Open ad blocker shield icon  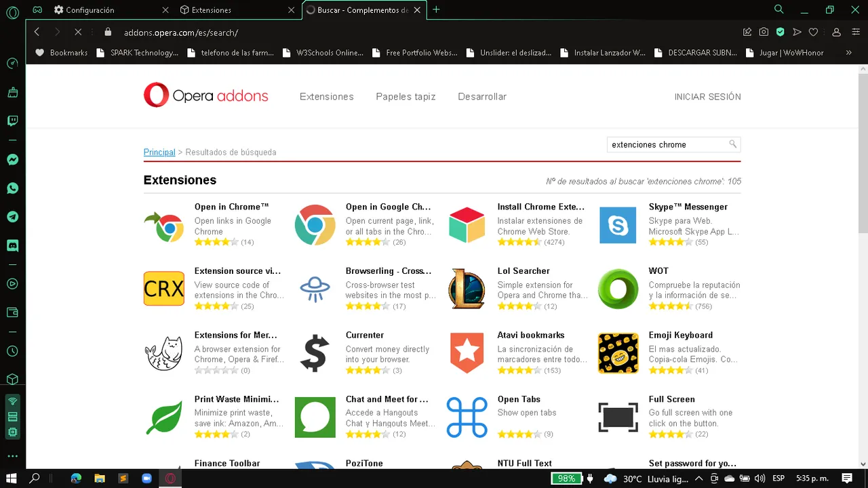point(781,32)
